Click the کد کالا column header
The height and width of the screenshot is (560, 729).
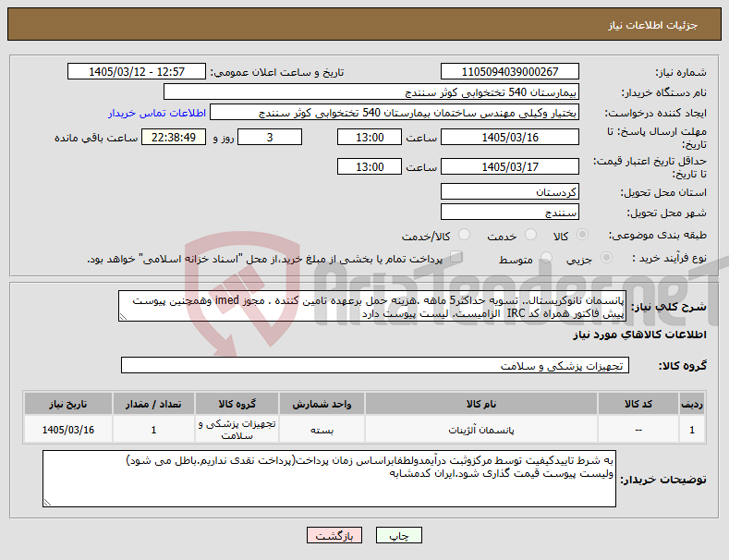[x=638, y=404]
